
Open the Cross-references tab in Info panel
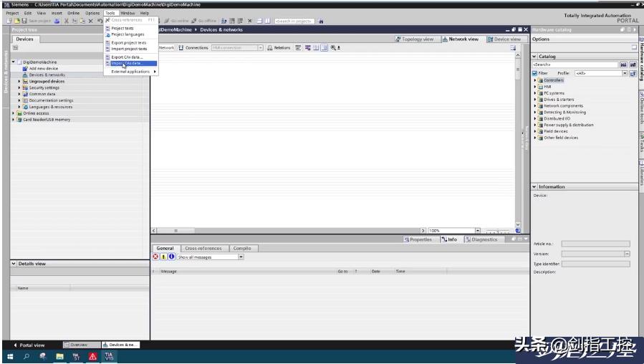coord(203,248)
